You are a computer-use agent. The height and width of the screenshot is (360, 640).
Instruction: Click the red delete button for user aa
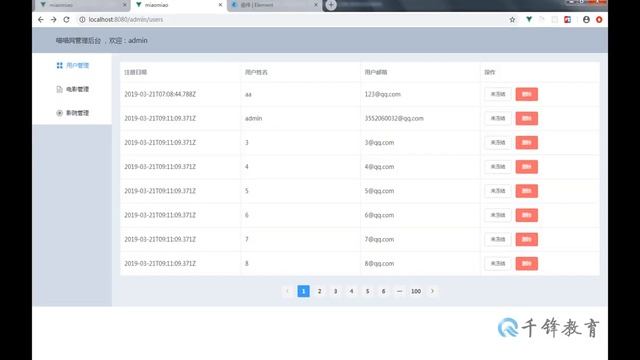[x=527, y=94]
